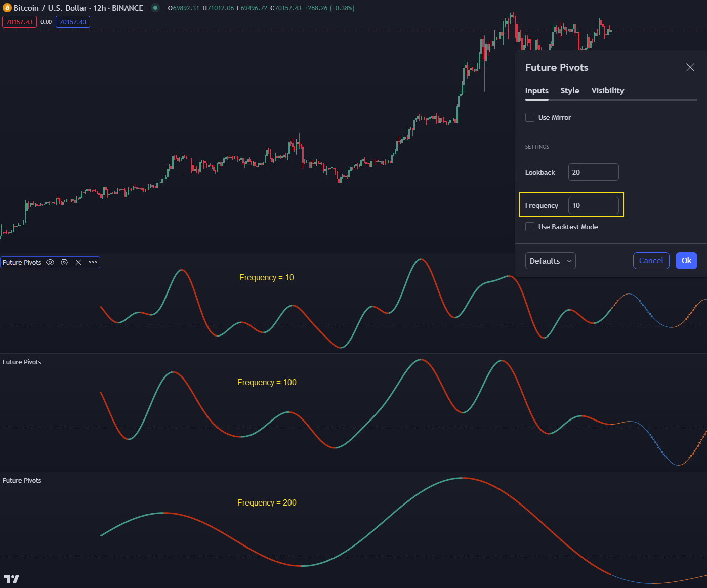This screenshot has width=707, height=588.
Task: Confirm settings with the Ok button
Action: 686,261
